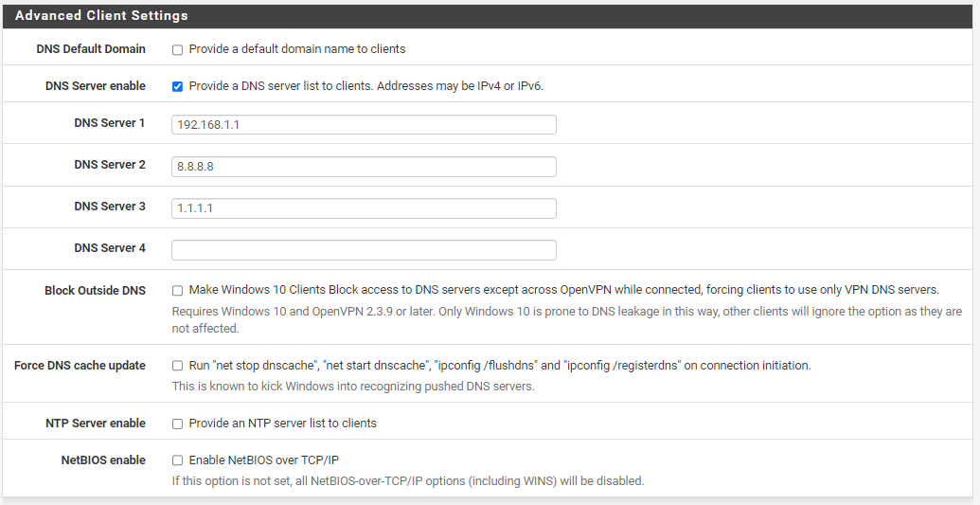Tick the Block Outside DNS checkbox
Screen dimensions: 980x505
click(x=177, y=290)
